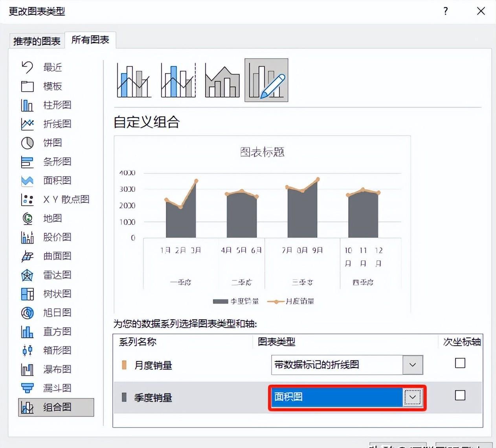
Task: Select the 最近 (Recent) chart category icon
Action: [x=27, y=67]
